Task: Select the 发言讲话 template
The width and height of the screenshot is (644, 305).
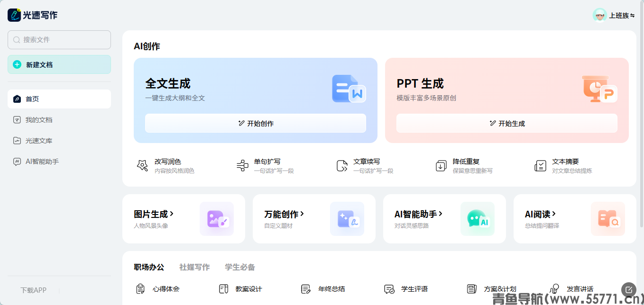Action: pyautogui.click(x=571, y=289)
